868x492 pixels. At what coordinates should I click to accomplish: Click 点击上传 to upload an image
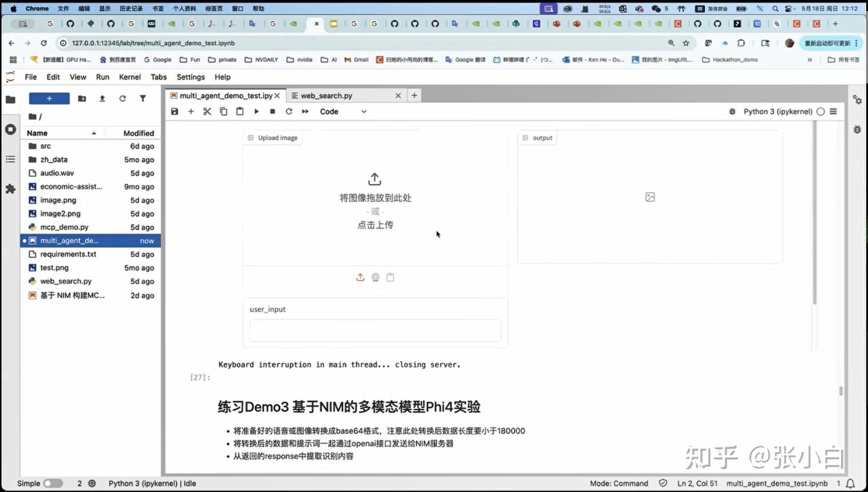tap(375, 225)
